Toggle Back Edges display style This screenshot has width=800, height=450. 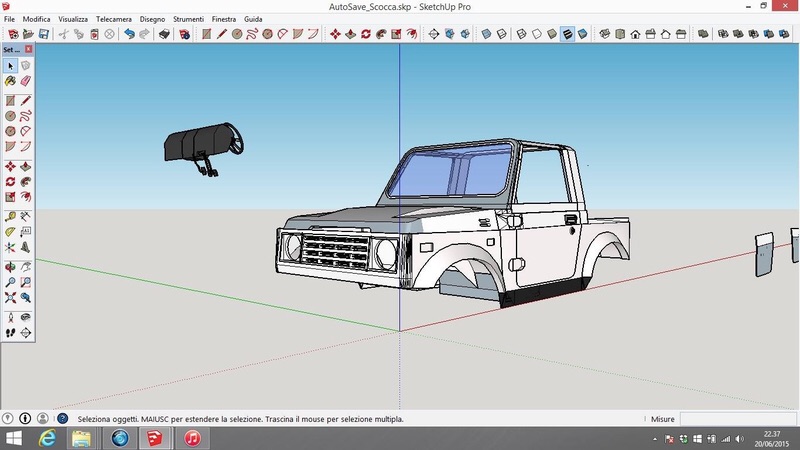click(502, 34)
